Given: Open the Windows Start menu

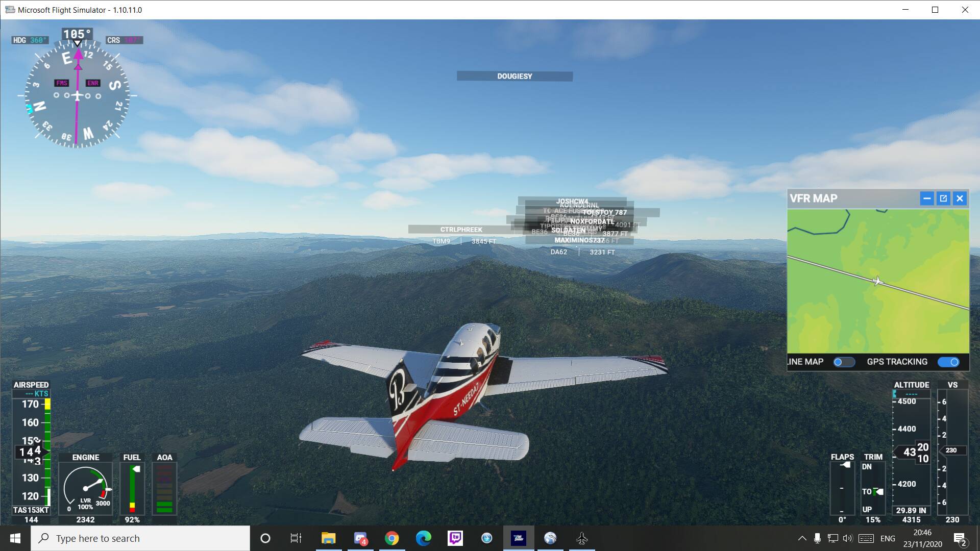Looking at the screenshot, I should tap(15, 538).
